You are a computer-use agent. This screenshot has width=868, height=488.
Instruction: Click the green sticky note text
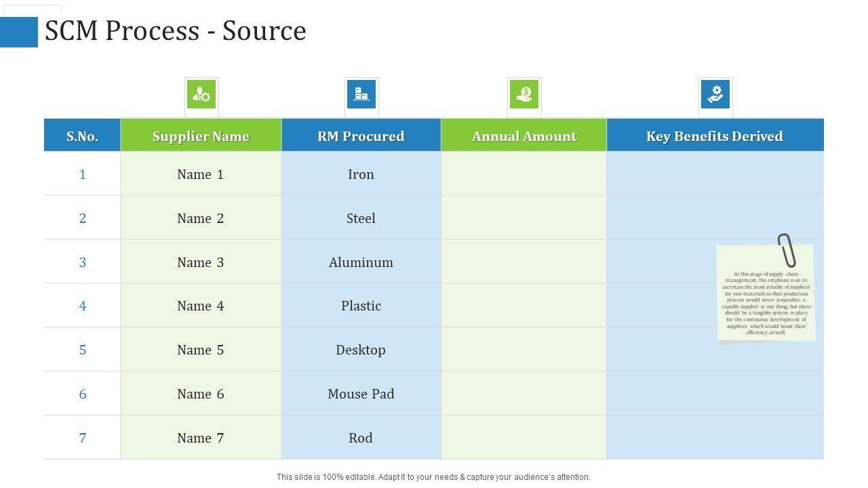point(766,304)
